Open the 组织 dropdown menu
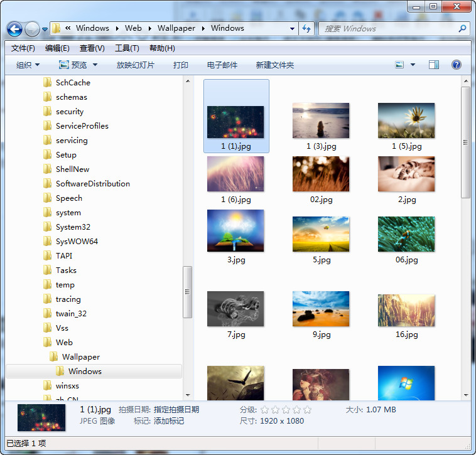 (28, 65)
